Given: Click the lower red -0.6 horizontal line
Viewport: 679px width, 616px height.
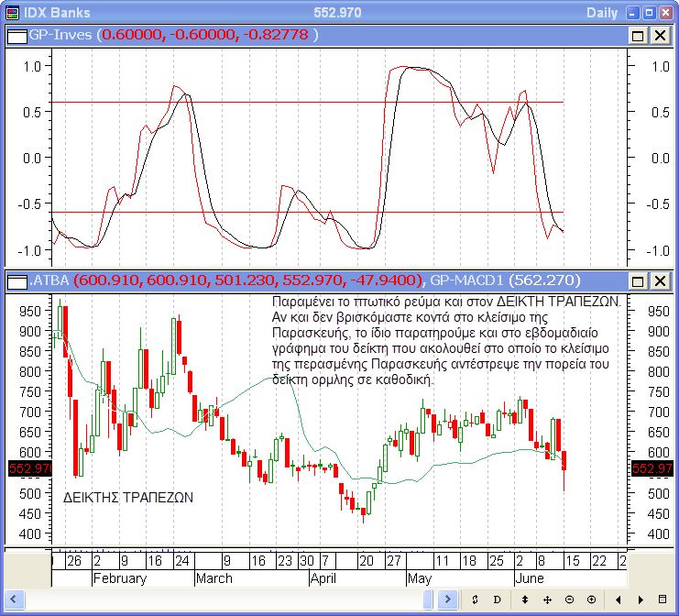Looking at the screenshot, I should (308, 213).
